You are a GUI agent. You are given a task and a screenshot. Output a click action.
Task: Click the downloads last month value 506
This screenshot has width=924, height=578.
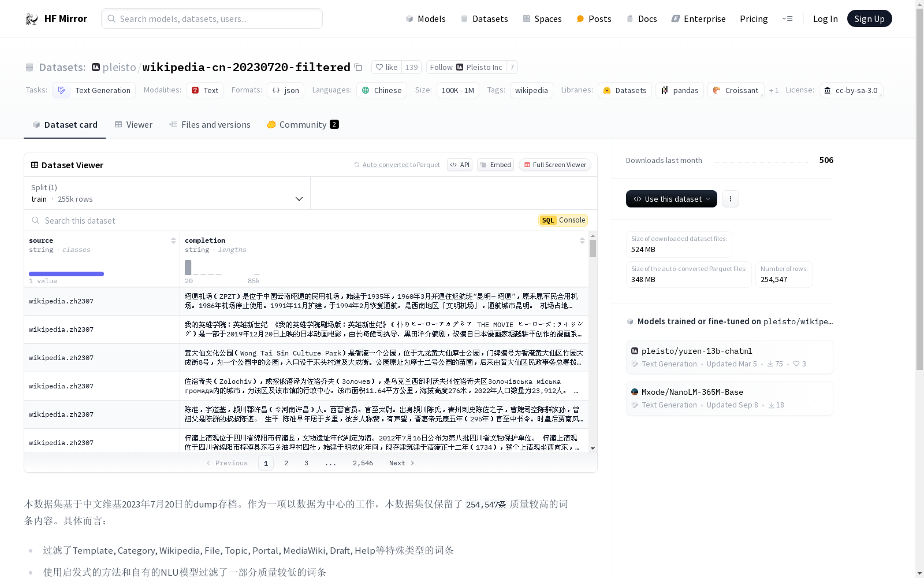826,160
